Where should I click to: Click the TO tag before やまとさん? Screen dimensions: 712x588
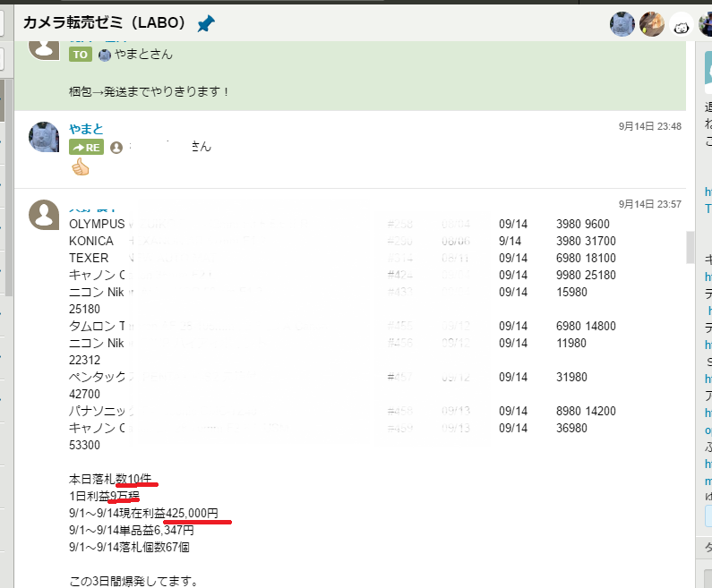81,55
